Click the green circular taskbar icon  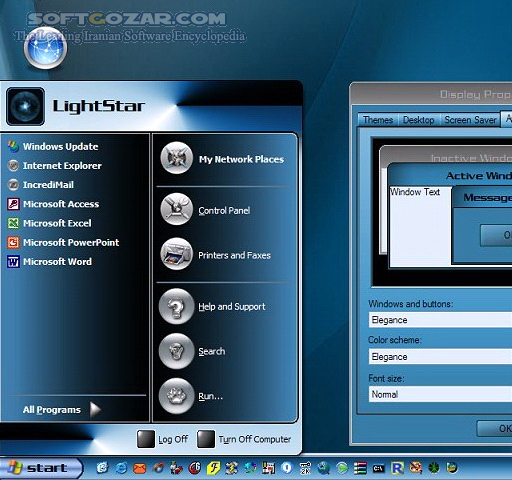point(434,468)
